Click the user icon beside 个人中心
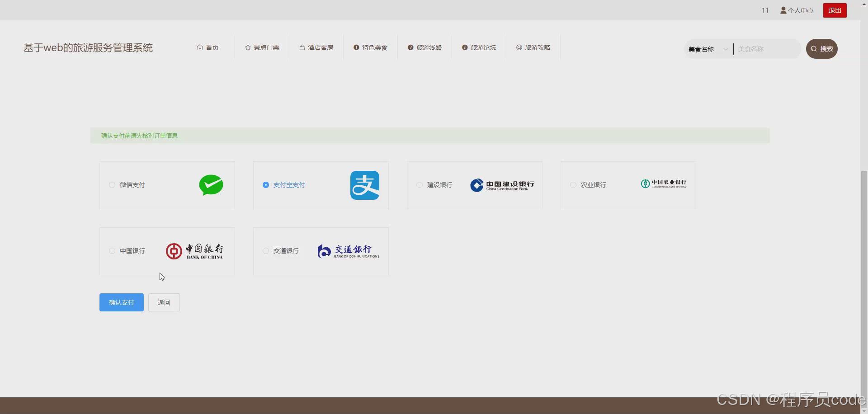 tap(783, 10)
